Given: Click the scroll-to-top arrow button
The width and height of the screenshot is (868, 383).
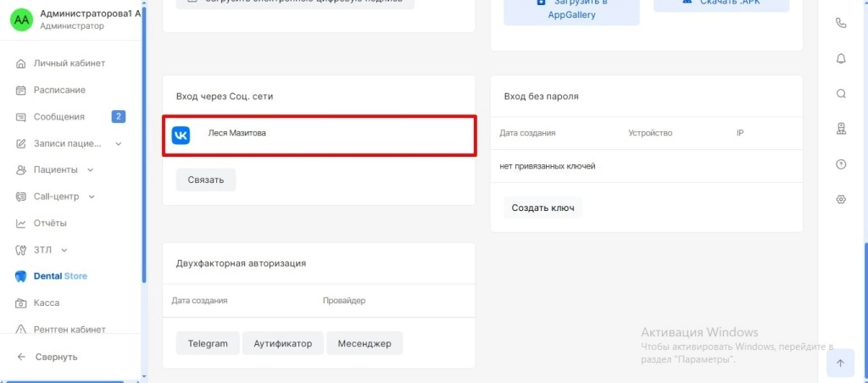Looking at the screenshot, I should coord(840,363).
